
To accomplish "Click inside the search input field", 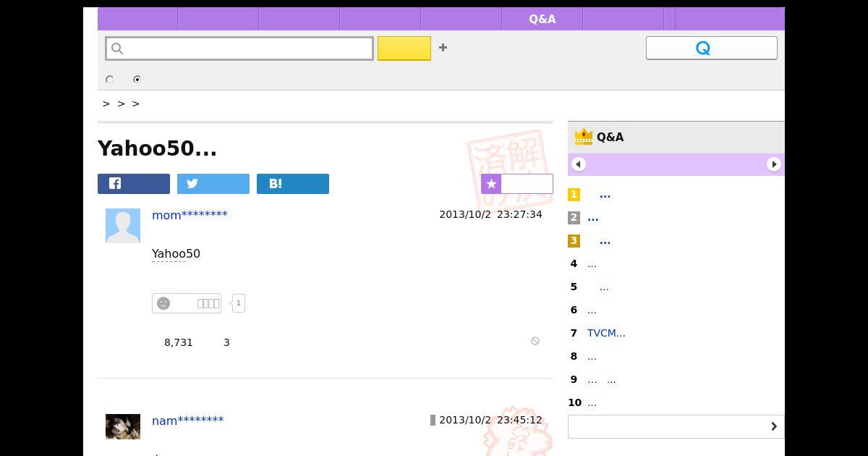I will [x=239, y=48].
